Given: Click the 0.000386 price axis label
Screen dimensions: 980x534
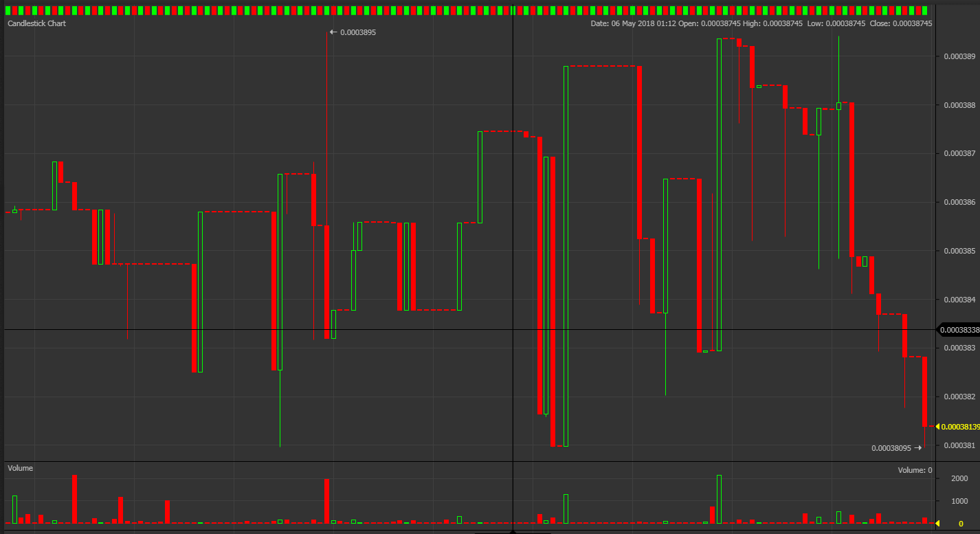Looking at the screenshot, I should [959, 202].
